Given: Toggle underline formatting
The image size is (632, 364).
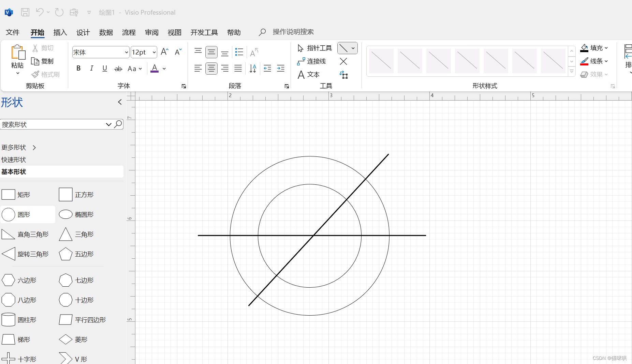Looking at the screenshot, I should 105,69.
